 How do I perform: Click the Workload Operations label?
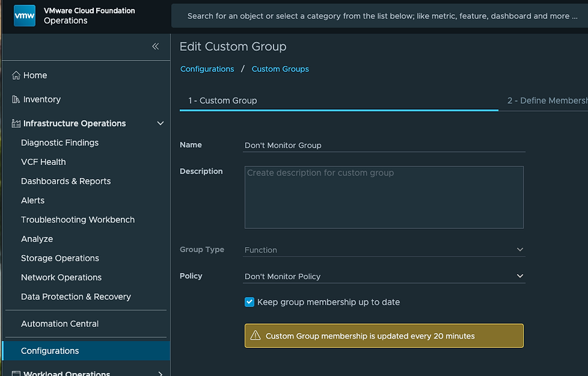click(67, 374)
